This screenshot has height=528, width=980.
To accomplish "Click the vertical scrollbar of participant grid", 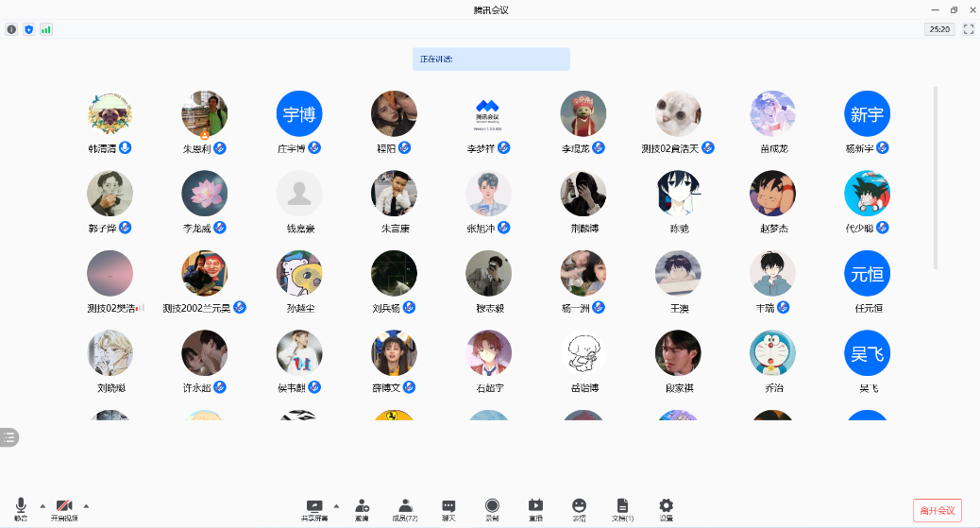I will click(x=936, y=178).
